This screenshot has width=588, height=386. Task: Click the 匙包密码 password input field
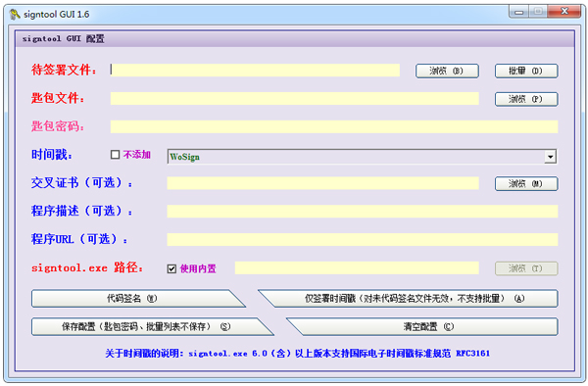(x=334, y=126)
